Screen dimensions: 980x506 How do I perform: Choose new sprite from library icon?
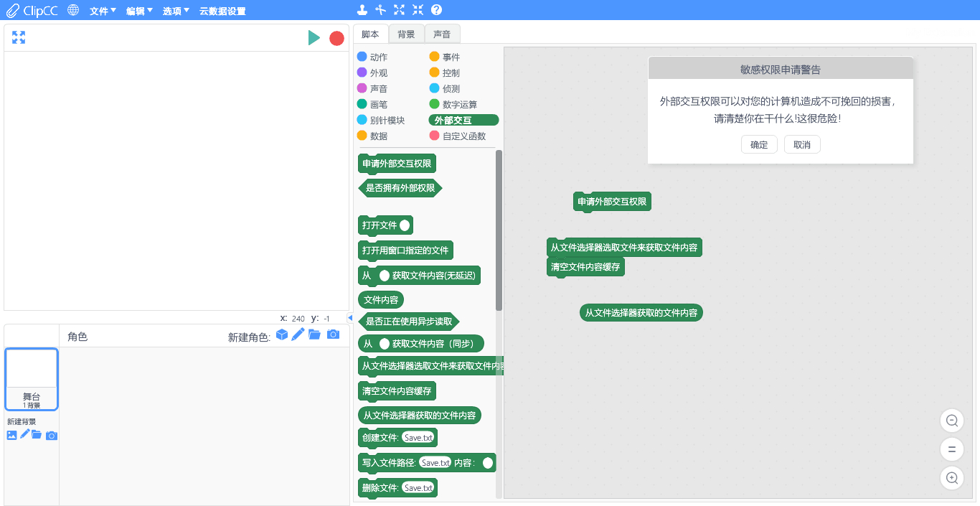[x=282, y=335]
